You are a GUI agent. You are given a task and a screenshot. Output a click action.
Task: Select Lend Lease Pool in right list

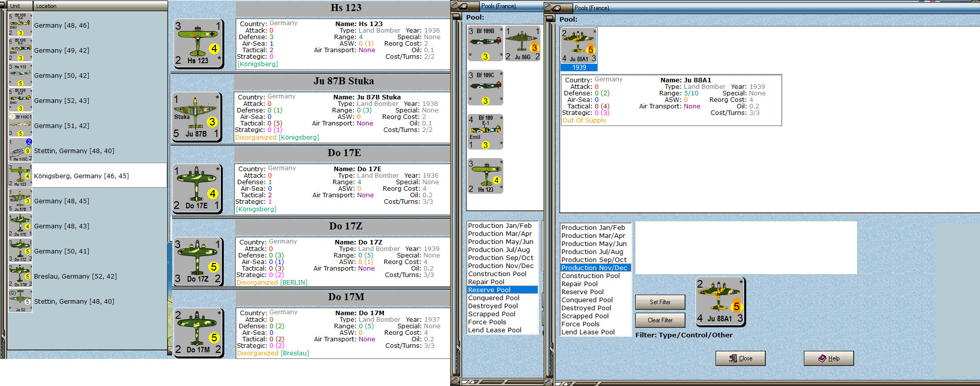(588, 332)
